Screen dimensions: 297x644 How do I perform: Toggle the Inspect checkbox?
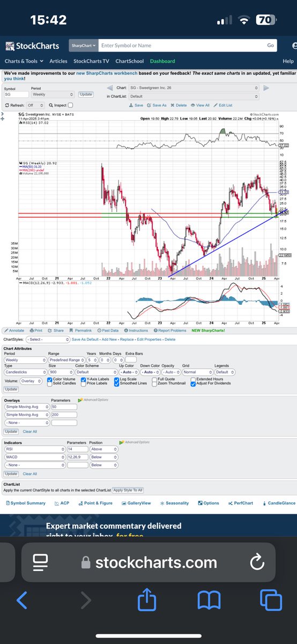click(71, 105)
